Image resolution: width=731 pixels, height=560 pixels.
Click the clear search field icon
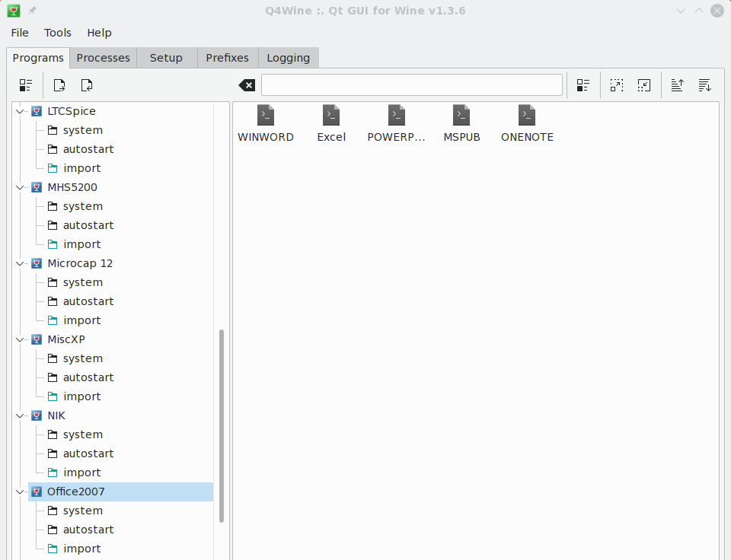247,84
